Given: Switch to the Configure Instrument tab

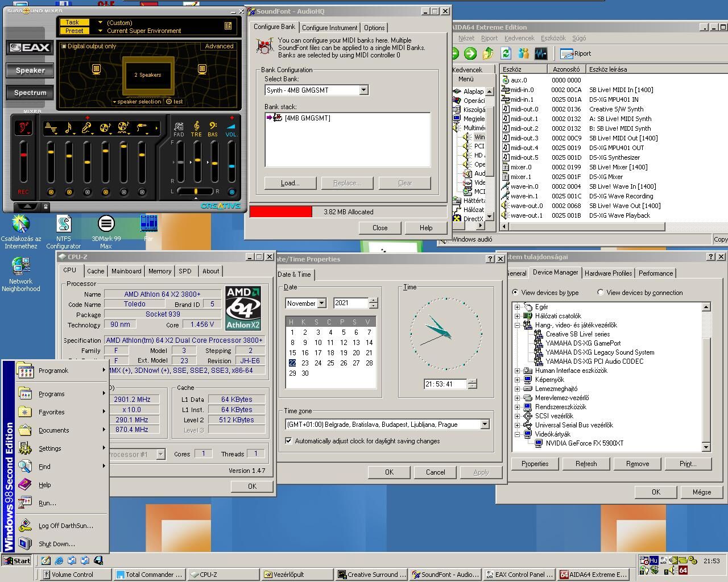Looking at the screenshot, I should click(330, 28).
